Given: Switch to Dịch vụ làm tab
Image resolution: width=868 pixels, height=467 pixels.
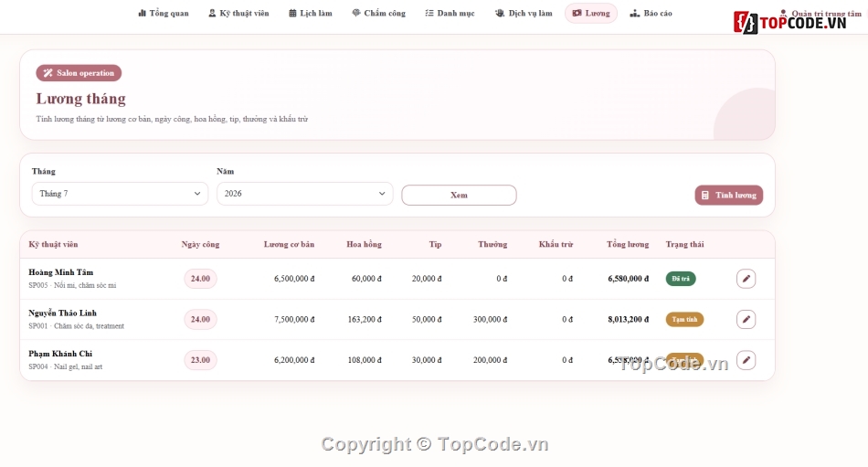Looking at the screenshot, I should (x=524, y=13).
